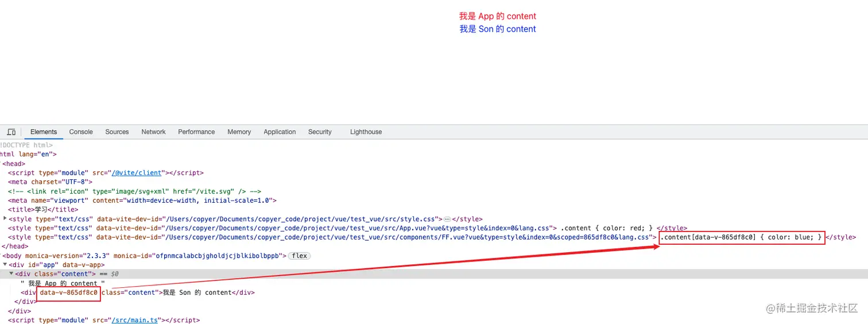
Task: Select the html lang="en" line
Action: pyautogui.click(x=28, y=154)
